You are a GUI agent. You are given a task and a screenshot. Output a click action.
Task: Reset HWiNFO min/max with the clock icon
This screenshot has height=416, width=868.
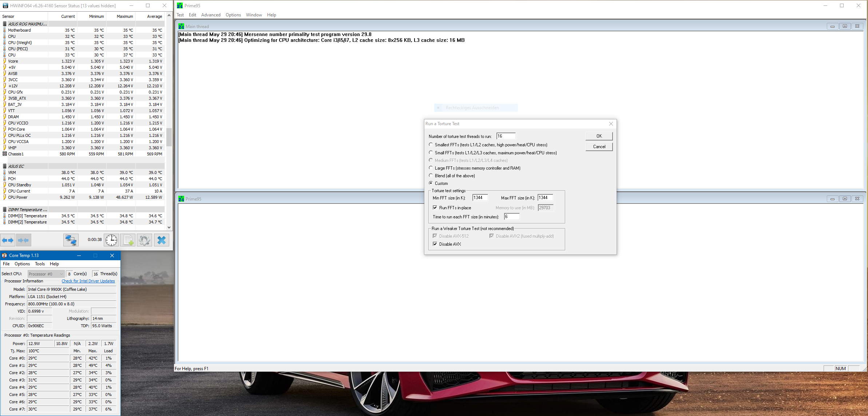111,240
